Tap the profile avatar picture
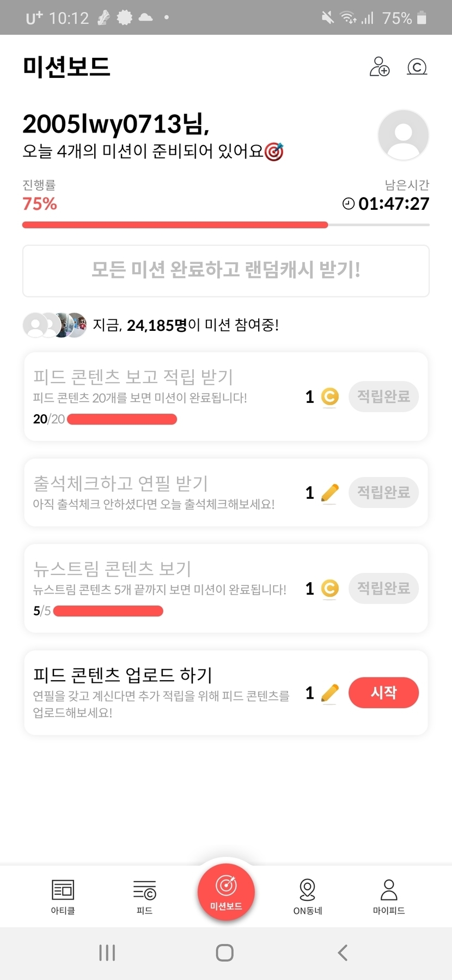The image size is (452, 980). click(x=403, y=135)
